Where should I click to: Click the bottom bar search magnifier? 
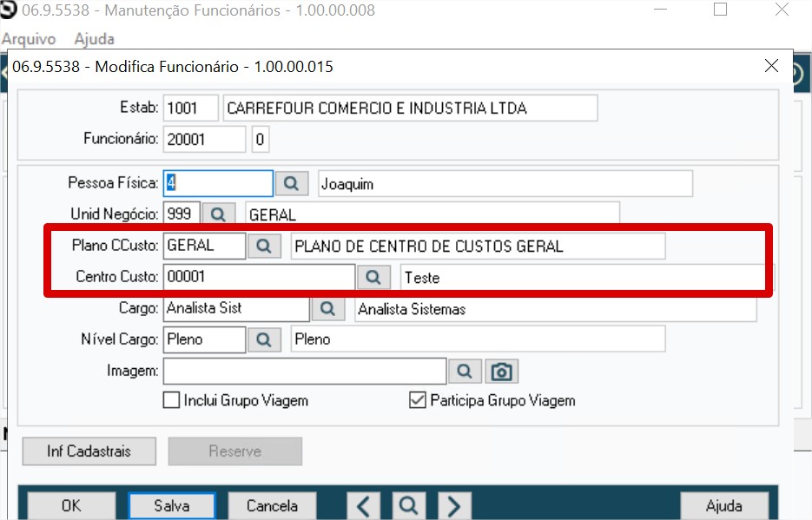click(x=408, y=505)
